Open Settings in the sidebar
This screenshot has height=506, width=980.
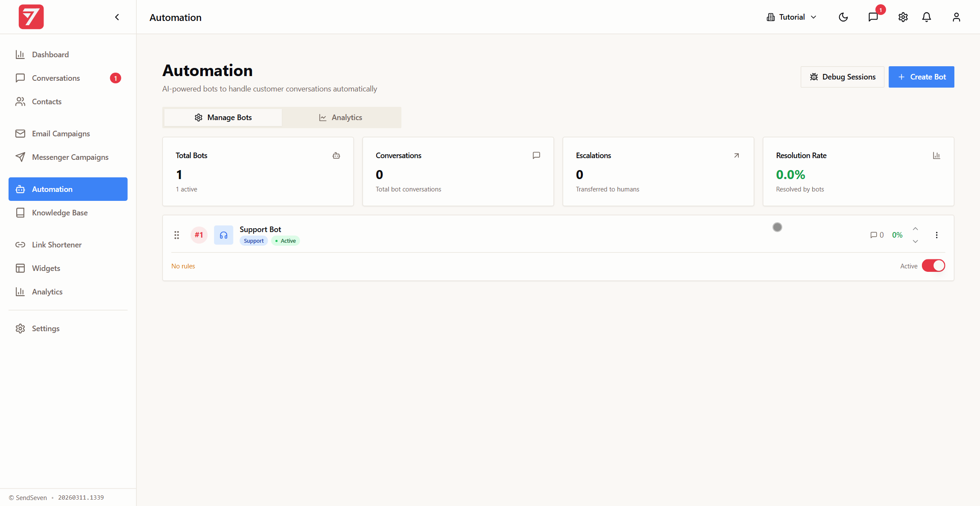(68, 328)
